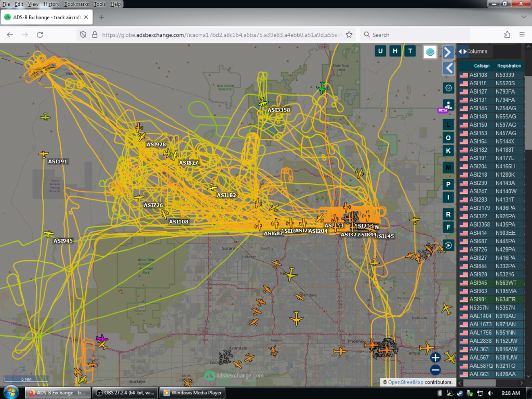
Task: Sort table by Callsign column
Action: click(482, 66)
